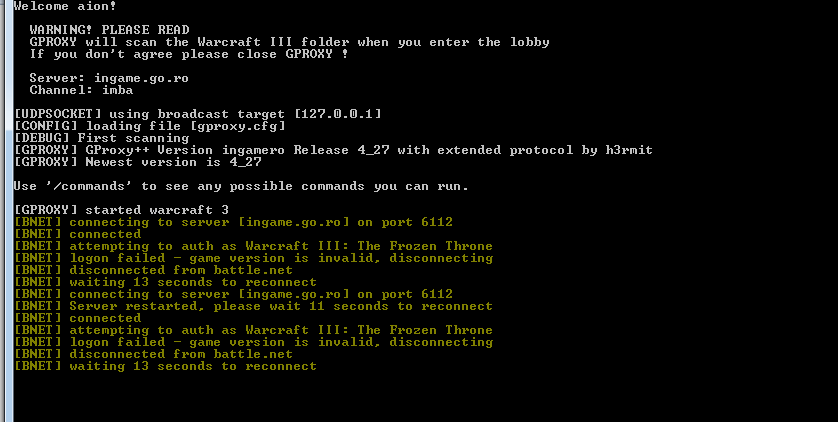The width and height of the screenshot is (838, 422).
Task: Click the author name h3rmit
Action: (628, 150)
